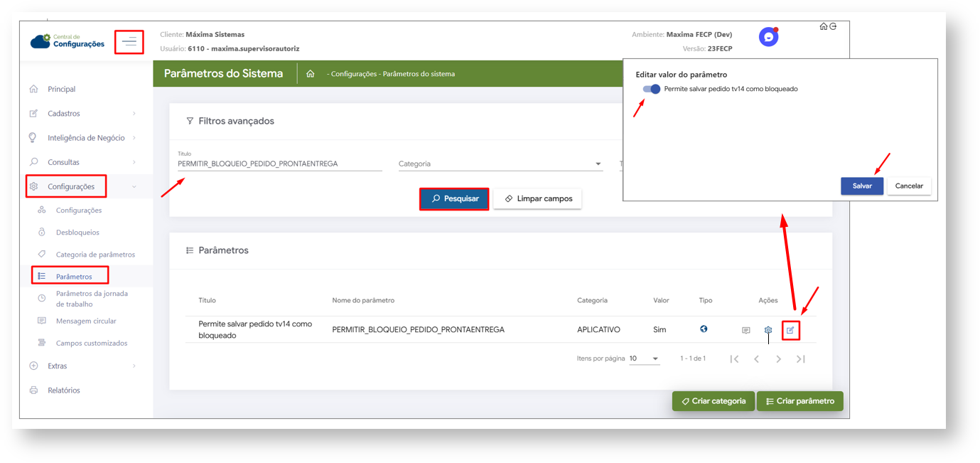
Task: Go to the last page of results
Action: coord(801,359)
